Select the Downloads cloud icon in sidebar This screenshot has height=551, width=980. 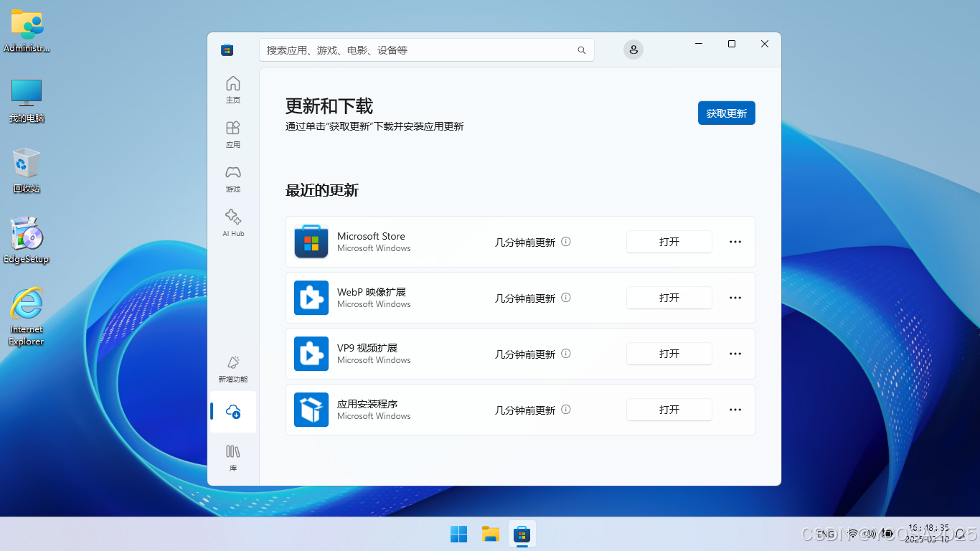point(232,412)
